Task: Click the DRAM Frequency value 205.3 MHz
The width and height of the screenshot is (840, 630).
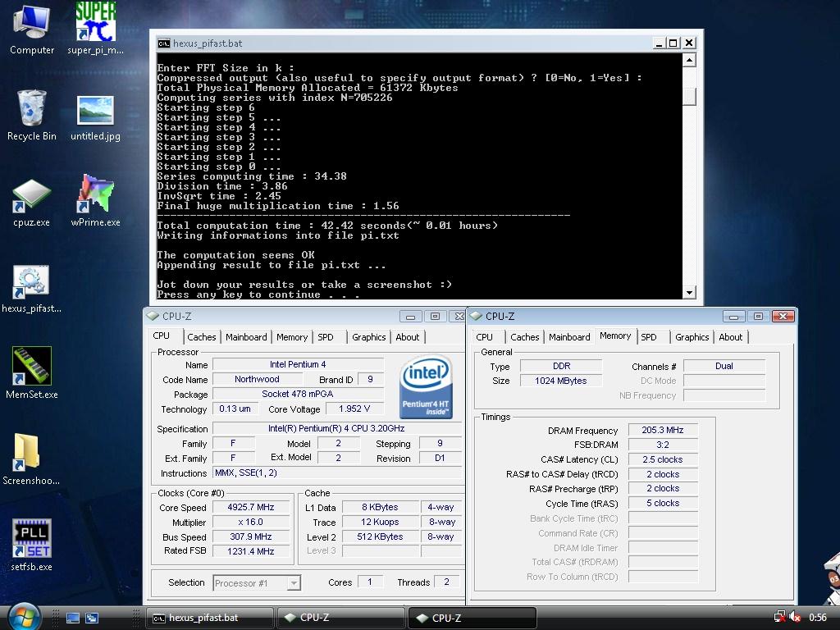Action: [663, 430]
